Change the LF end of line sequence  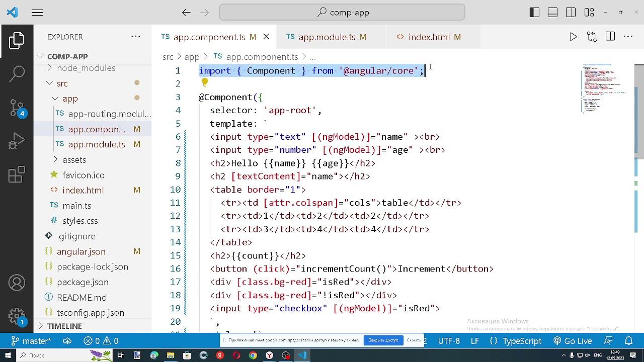[x=474, y=341]
